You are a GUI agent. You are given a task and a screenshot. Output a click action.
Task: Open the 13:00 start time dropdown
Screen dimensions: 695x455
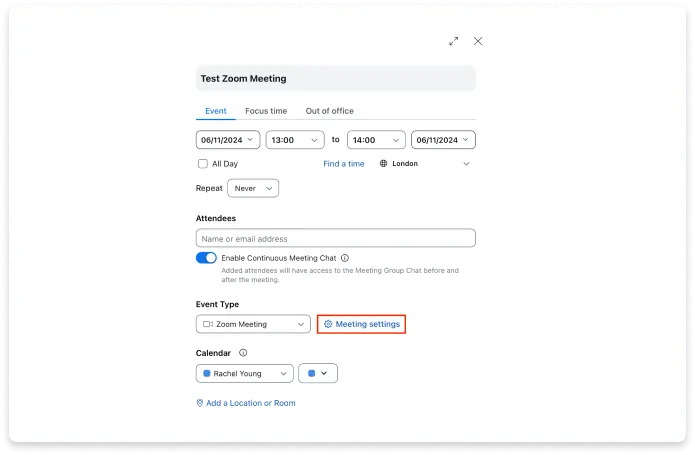click(x=295, y=140)
